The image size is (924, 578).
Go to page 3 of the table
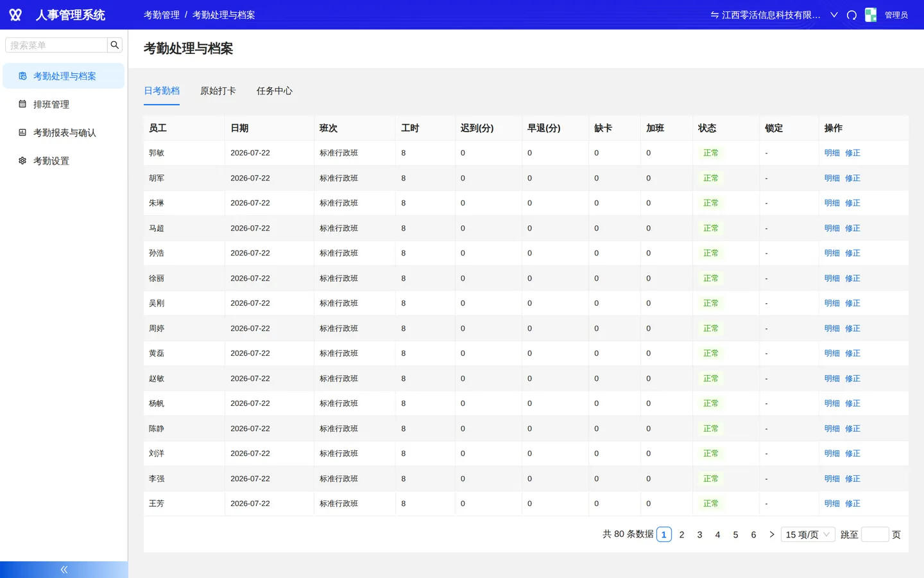click(700, 534)
